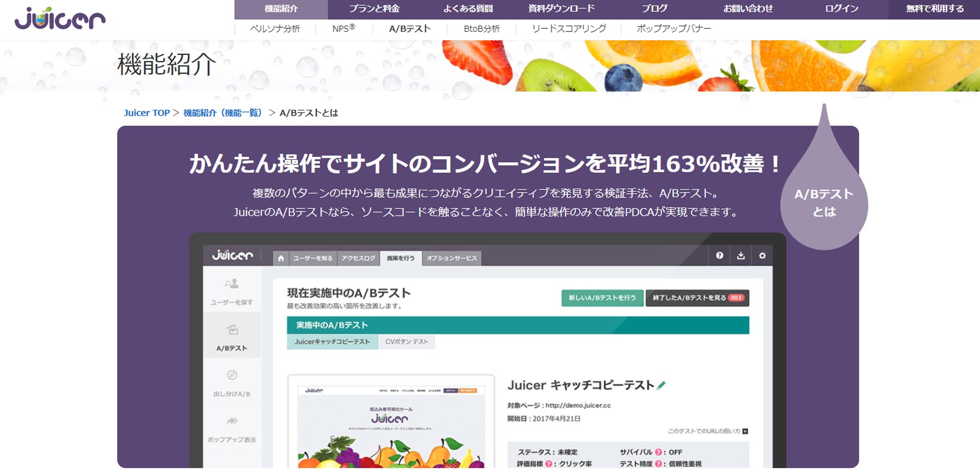The height and width of the screenshot is (476, 980).
Task: Select the 施策を行う dashboard tab
Action: (401, 258)
